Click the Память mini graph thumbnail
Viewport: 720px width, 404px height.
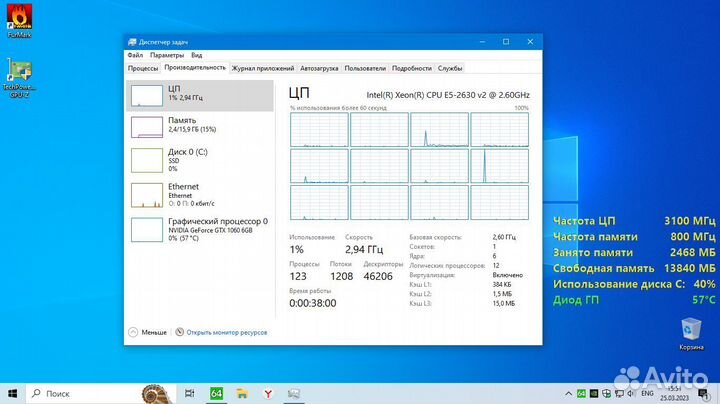[x=147, y=127]
